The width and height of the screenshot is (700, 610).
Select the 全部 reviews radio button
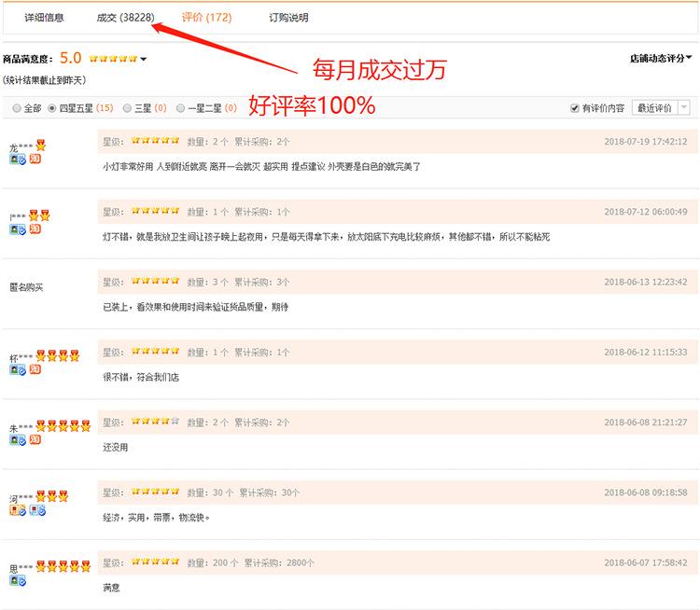17,108
